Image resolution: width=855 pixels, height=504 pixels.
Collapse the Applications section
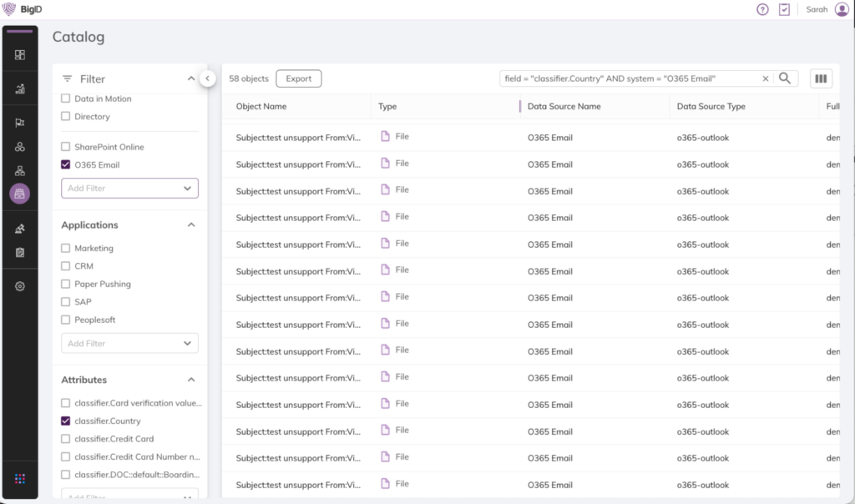point(190,225)
